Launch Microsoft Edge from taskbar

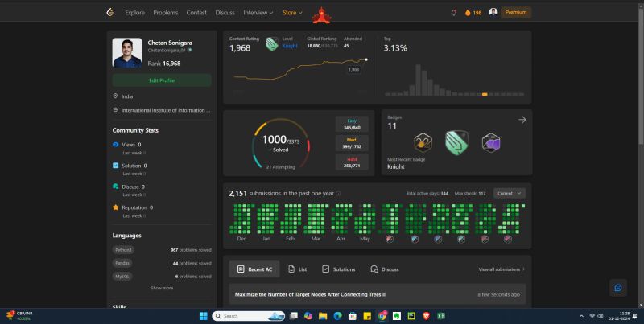point(337,316)
